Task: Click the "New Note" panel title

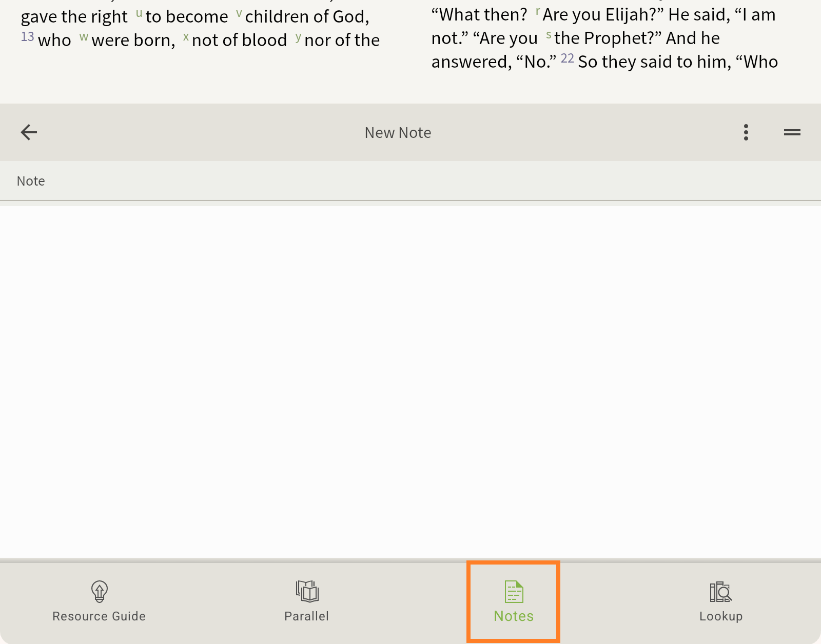Action: pos(398,133)
